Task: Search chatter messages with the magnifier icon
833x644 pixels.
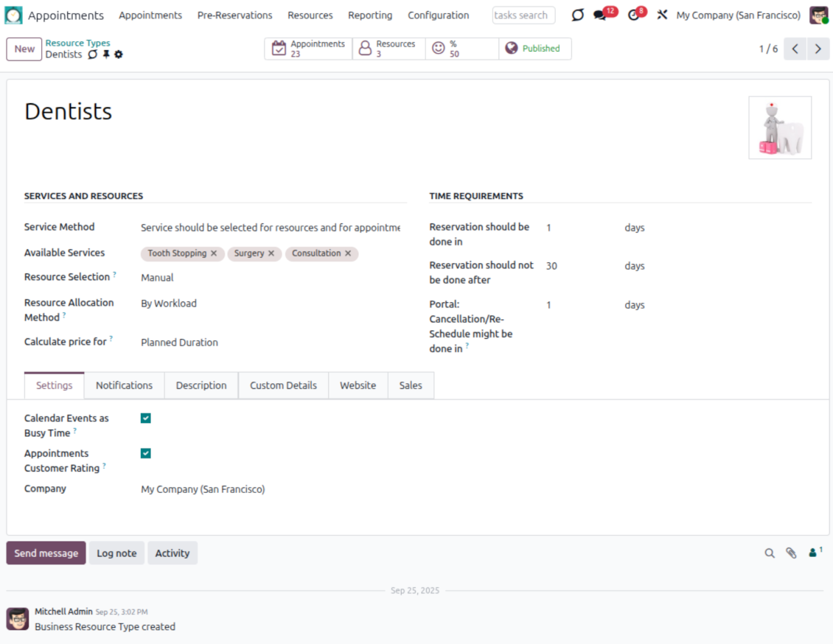Action: click(x=770, y=553)
